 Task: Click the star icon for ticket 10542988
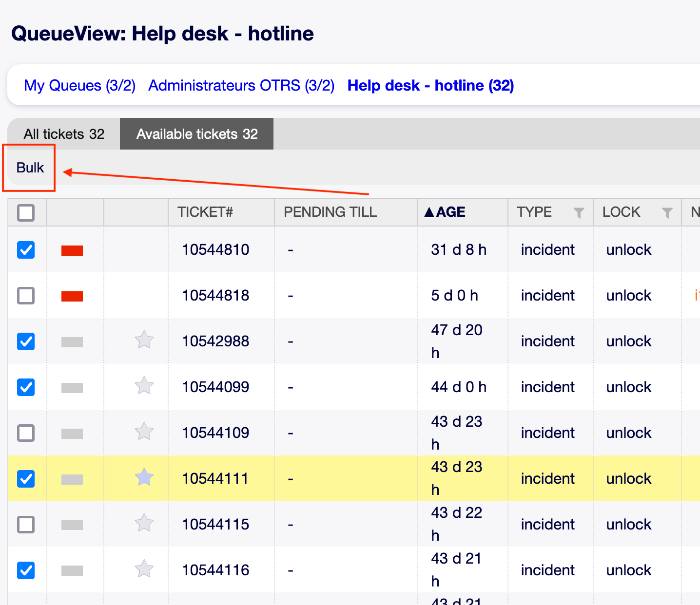coord(144,340)
